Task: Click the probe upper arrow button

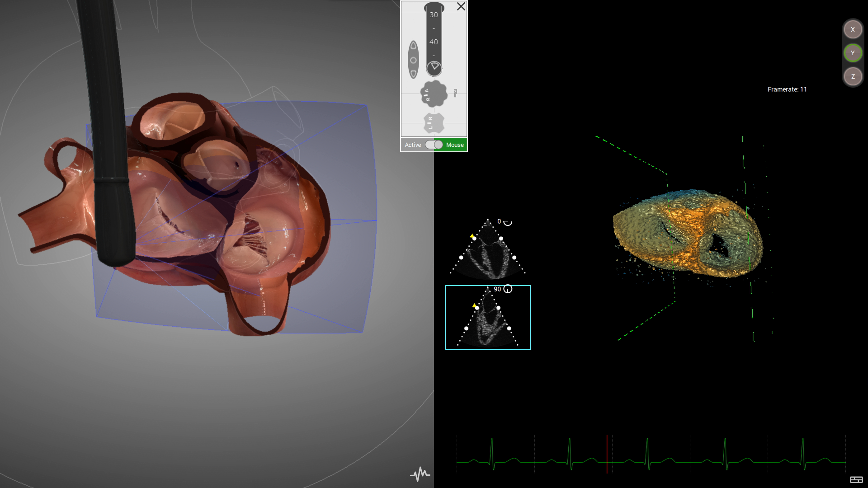Action: coord(413,46)
